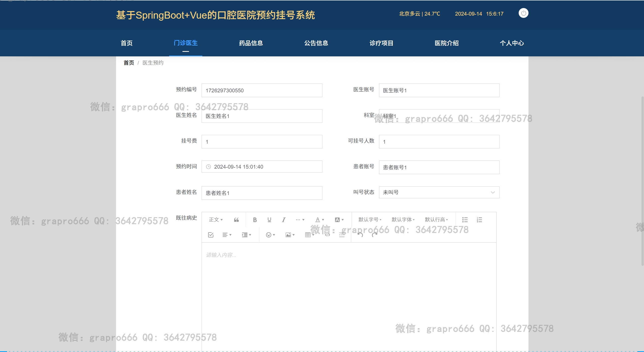Click the power logout icon
This screenshot has height=352, width=644.
tap(523, 13)
